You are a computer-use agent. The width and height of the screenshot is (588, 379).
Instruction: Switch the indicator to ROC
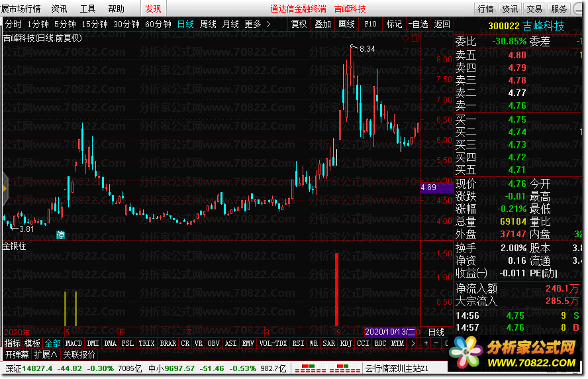click(380, 343)
